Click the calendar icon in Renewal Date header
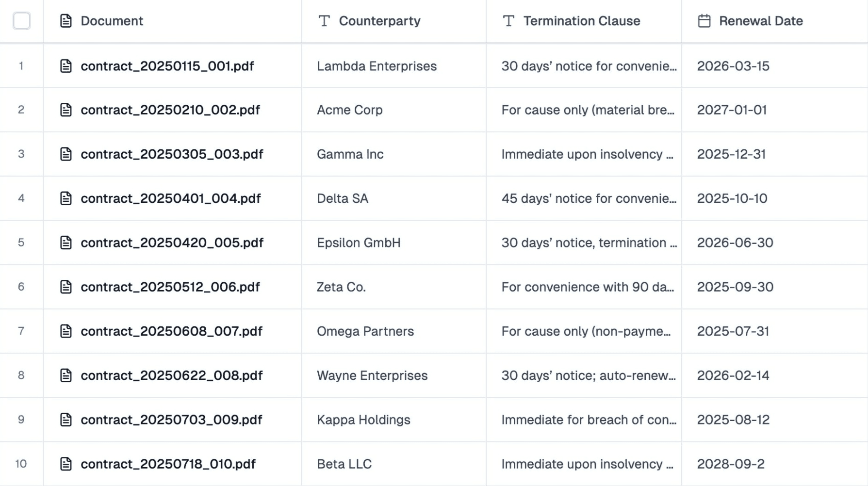 point(704,21)
